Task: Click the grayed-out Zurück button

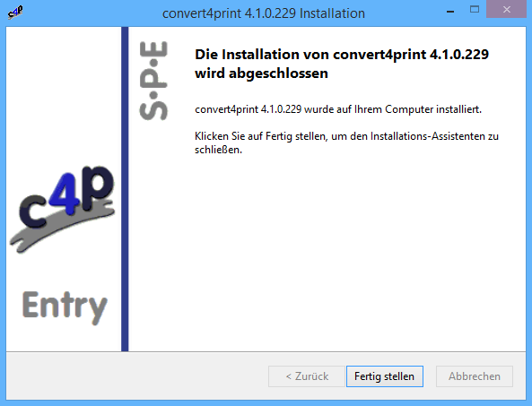Action: click(307, 376)
